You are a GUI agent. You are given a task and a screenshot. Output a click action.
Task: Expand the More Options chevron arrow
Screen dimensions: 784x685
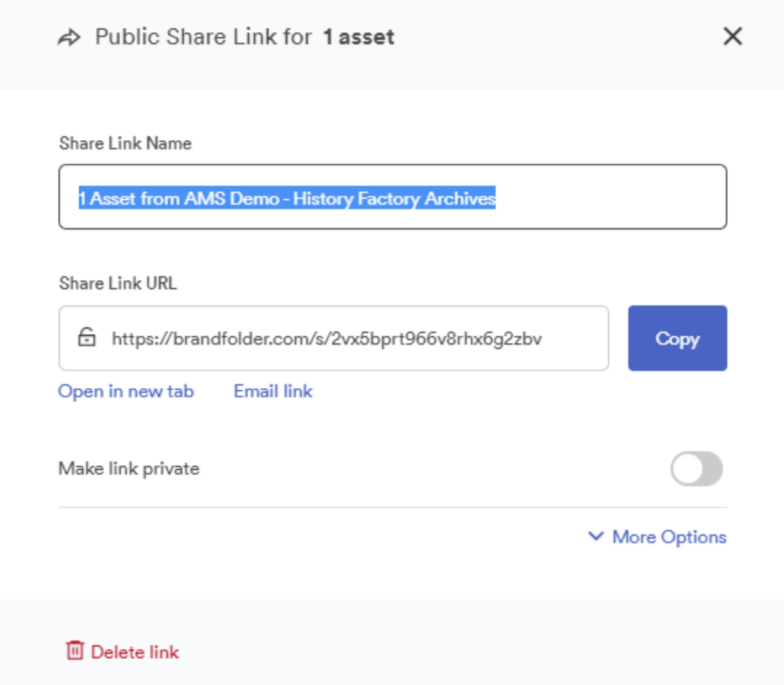pyautogui.click(x=596, y=536)
